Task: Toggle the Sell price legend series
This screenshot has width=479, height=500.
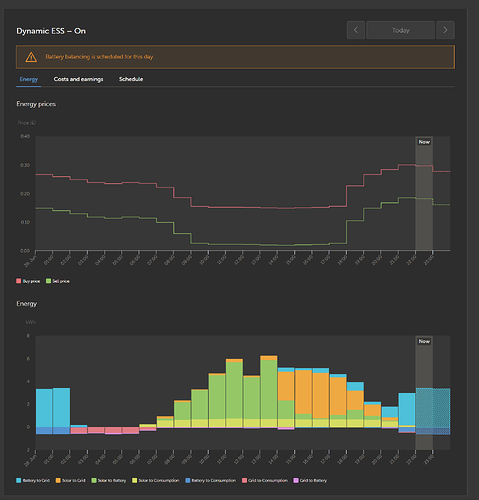Action: (58, 281)
